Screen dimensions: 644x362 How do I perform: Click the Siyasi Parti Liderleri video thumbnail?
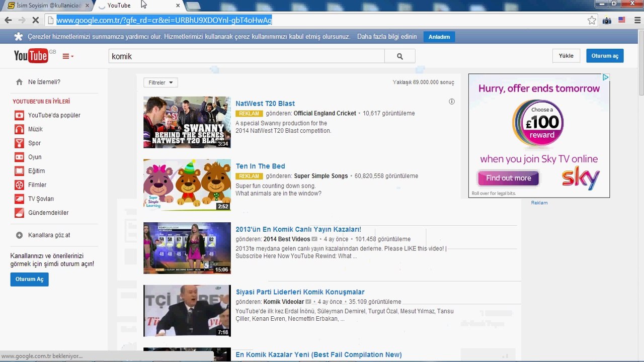[x=187, y=311]
